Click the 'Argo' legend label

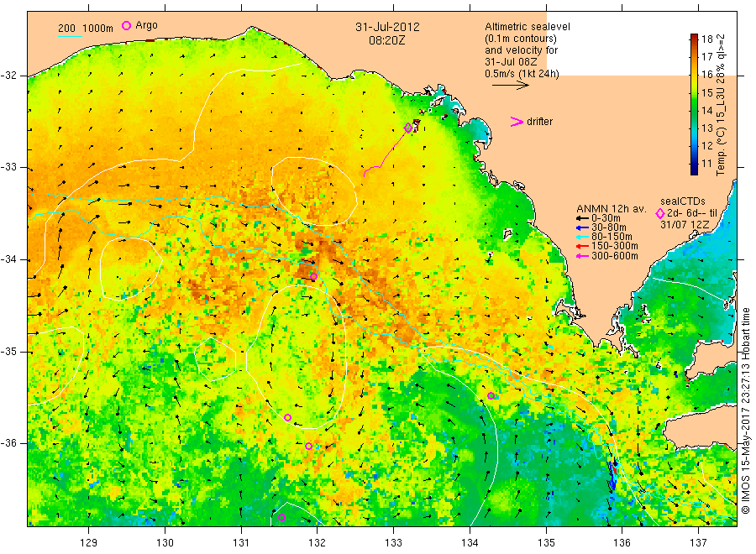(146, 25)
